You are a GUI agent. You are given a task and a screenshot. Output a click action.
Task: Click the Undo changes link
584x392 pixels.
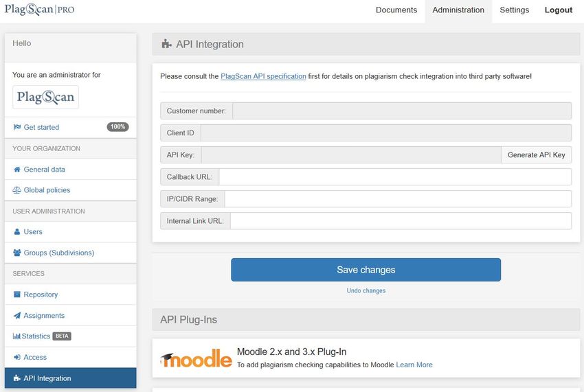tap(366, 291)
